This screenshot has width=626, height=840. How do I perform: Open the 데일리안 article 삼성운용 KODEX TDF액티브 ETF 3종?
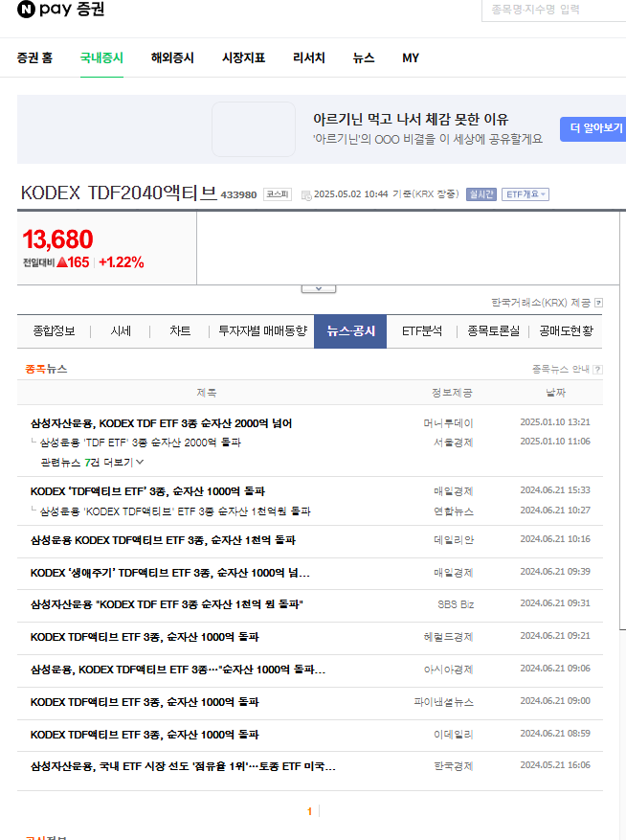click(x=163, y=540)
